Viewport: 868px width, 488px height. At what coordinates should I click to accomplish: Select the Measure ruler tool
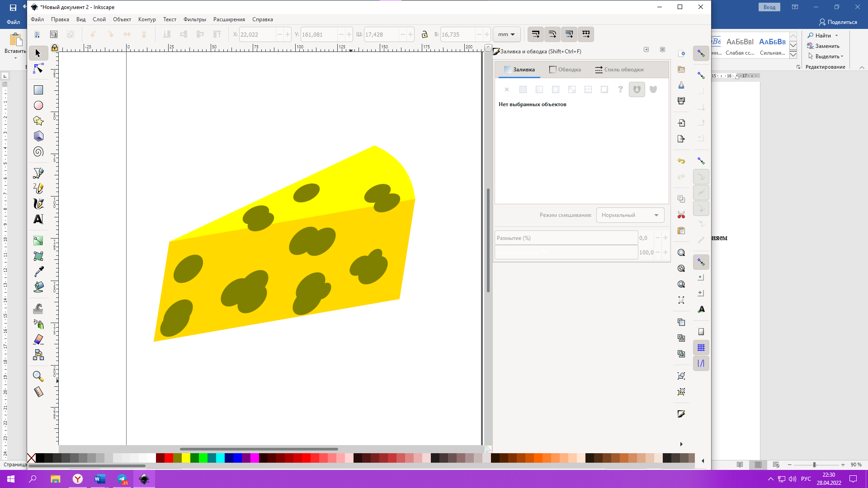[38, 392]
